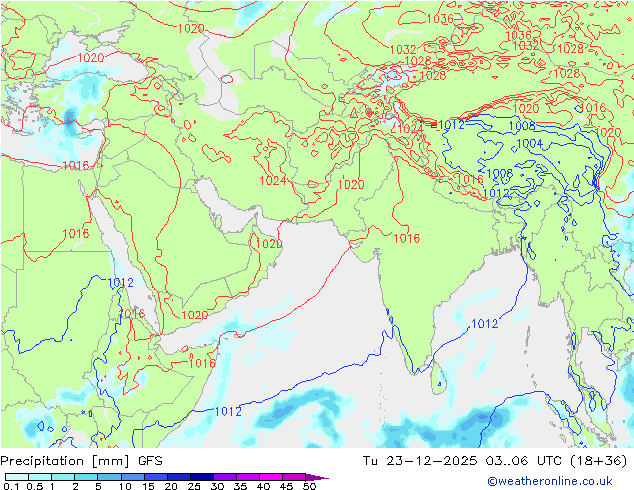Select the 5–10 mm legend color box

click(109, 477)
